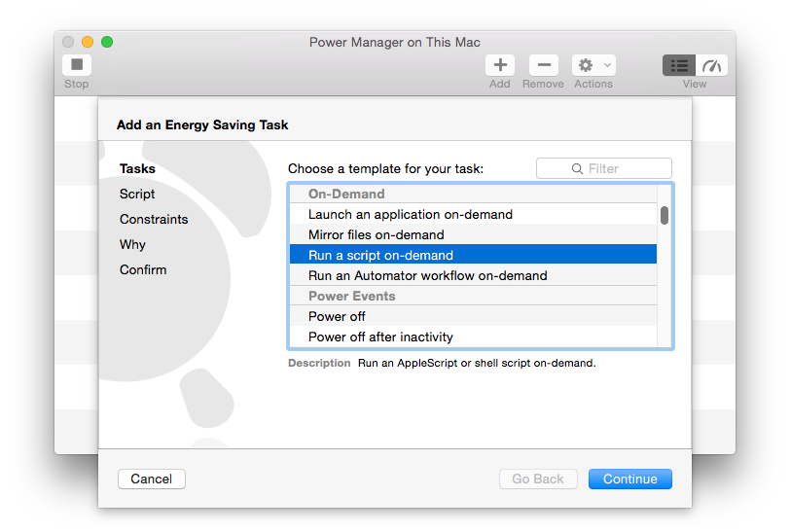Click the Add plus icon
This screenshot has width=790, height=532.
tap(500, 65)
